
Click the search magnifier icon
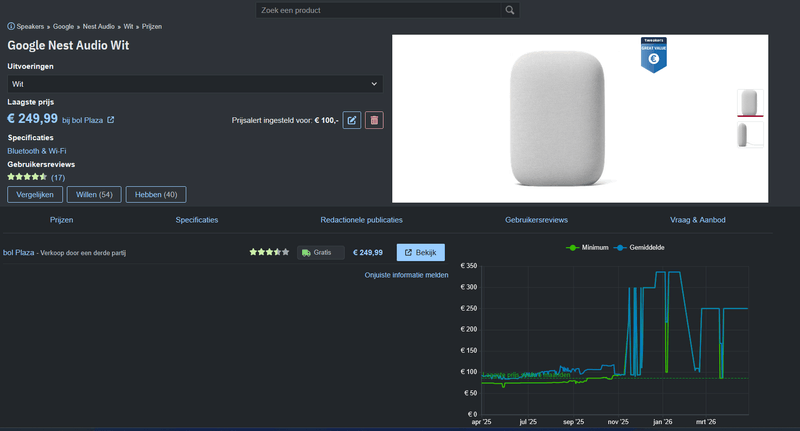510,10
